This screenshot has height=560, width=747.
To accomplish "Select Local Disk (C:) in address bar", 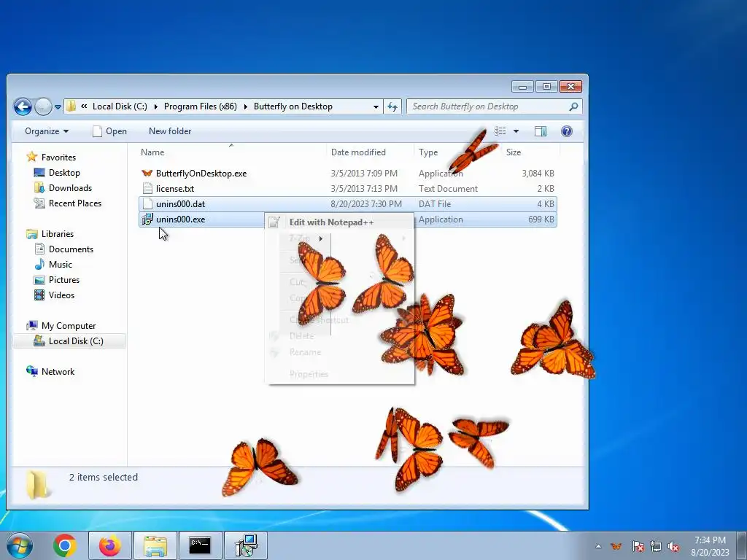I will (x=120, y=106).
